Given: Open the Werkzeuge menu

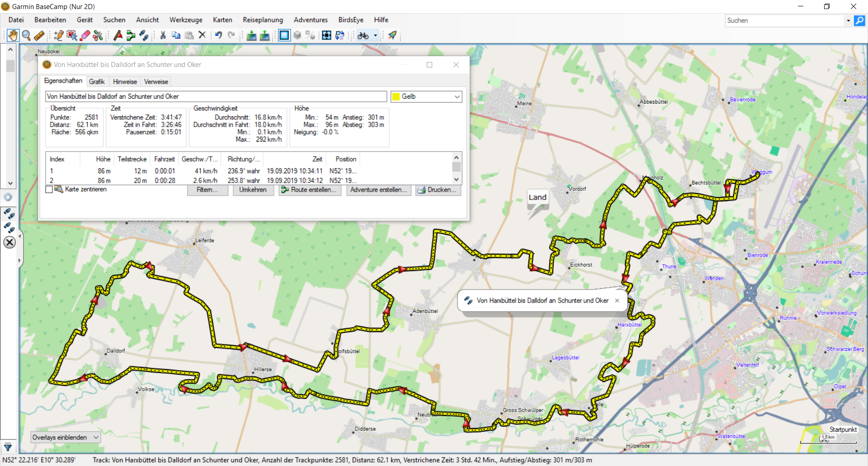Looking at the screenshot, I should click(186, 20).
